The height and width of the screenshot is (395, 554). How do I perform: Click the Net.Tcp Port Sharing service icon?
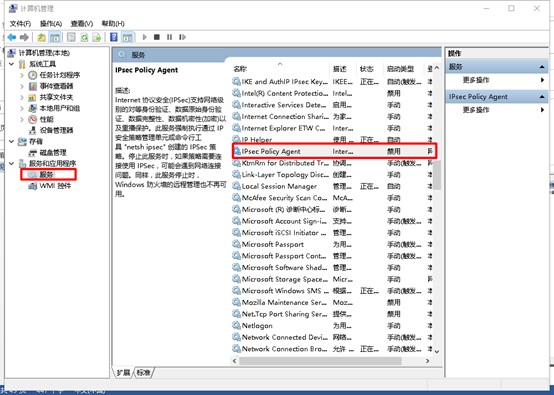pyautogui.click(x=236, y=314)
